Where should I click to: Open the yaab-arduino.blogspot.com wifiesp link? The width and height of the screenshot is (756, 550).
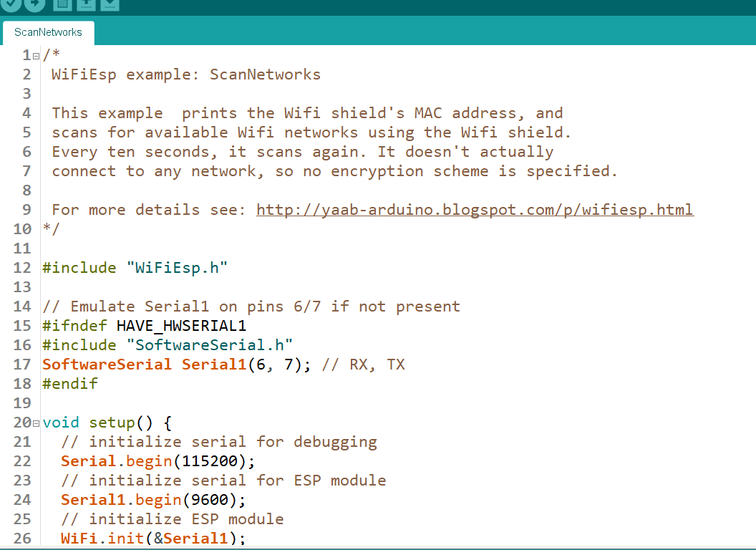474,209
